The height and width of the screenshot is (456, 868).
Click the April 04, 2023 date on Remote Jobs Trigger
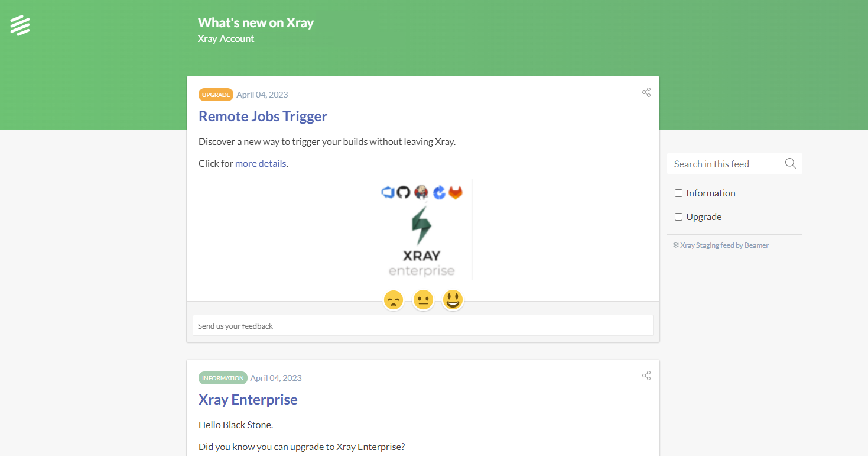[x=262, y=95]
